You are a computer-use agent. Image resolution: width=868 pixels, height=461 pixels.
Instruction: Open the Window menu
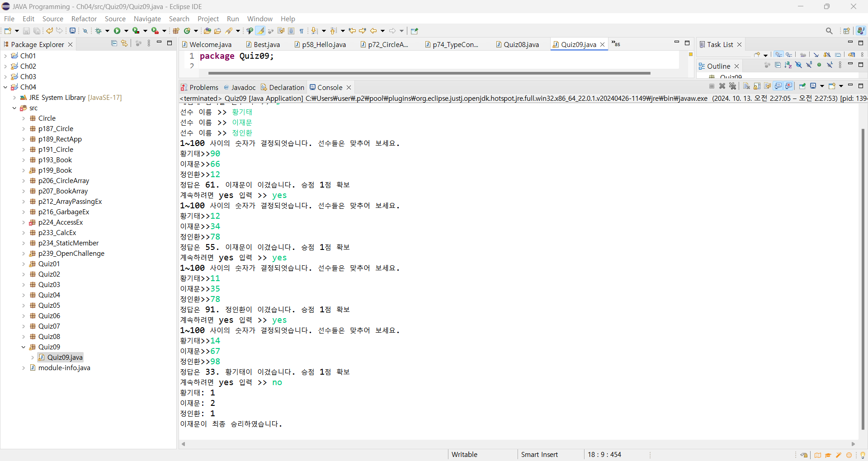259,19
